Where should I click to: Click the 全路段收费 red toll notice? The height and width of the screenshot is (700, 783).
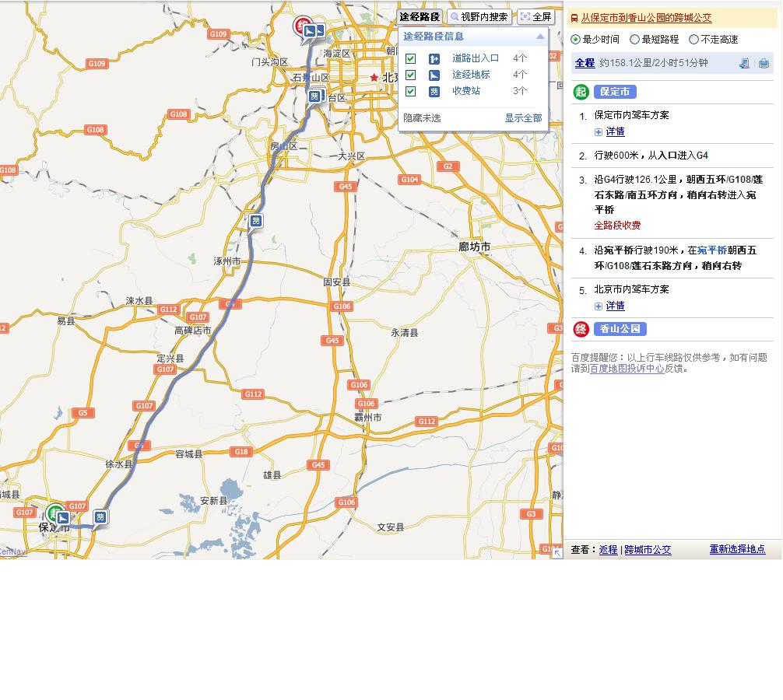(617, 225)
